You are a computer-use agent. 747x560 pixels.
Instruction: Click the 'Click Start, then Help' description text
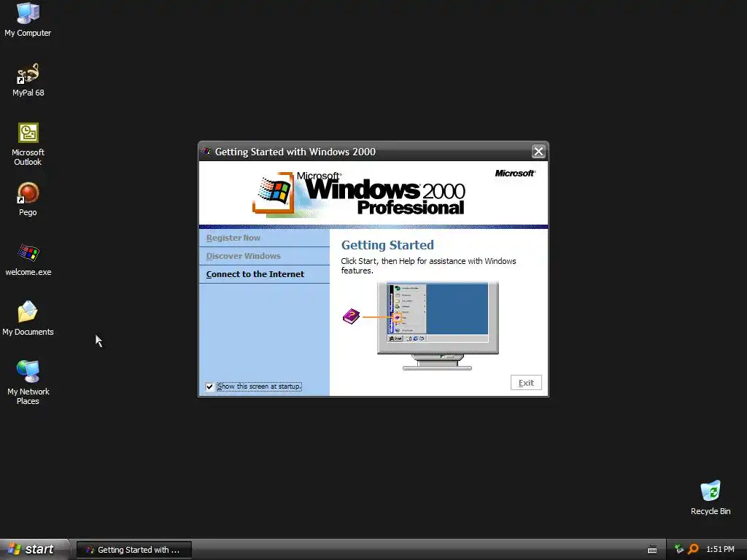tap(428, 265)
